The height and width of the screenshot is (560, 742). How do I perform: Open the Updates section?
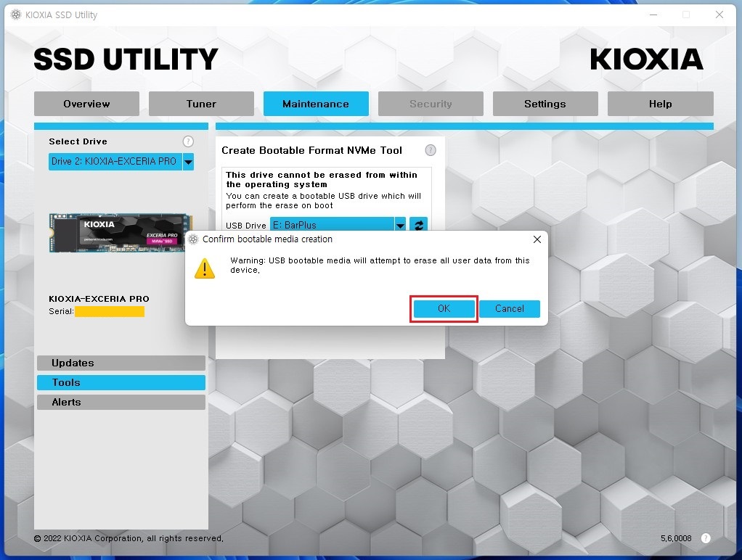[x=121, y=363]
